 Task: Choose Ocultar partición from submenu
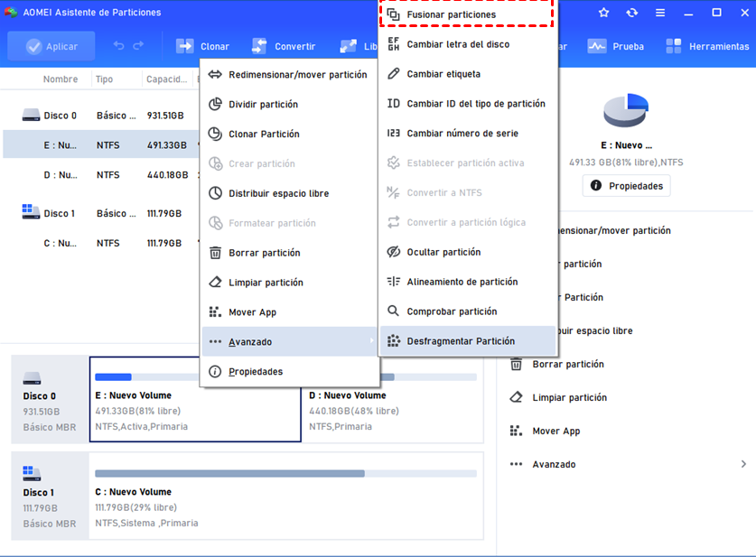click(x=443, y=252)
